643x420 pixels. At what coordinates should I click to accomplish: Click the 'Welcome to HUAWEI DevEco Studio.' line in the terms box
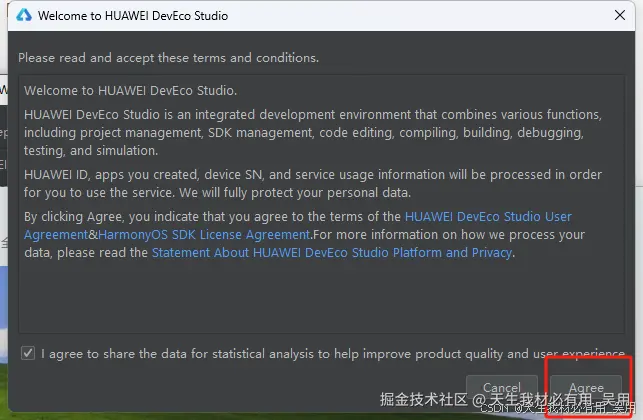point(130,90)
